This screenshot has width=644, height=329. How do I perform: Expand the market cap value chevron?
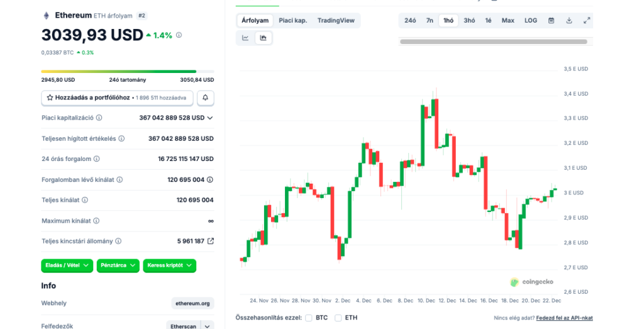[210, 118]
